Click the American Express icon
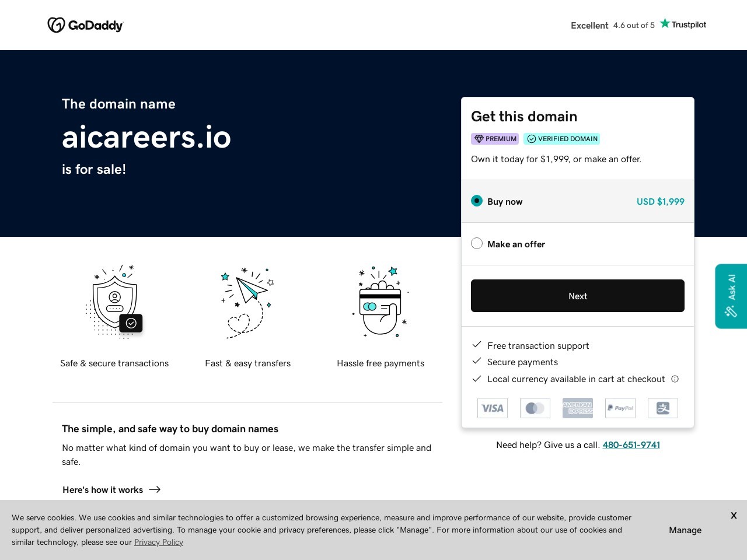The width and height of the screenshot is (747, 560). pos(578,408)
